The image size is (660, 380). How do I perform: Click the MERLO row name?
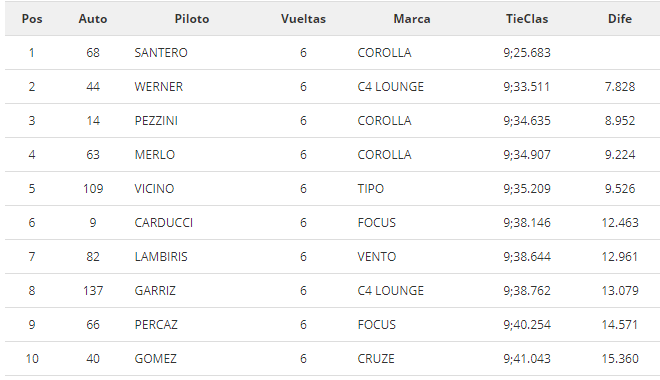154,155
